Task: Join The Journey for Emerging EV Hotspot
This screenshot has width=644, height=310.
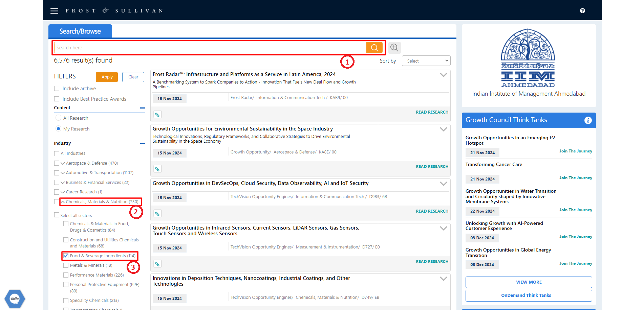Action: 576,151
